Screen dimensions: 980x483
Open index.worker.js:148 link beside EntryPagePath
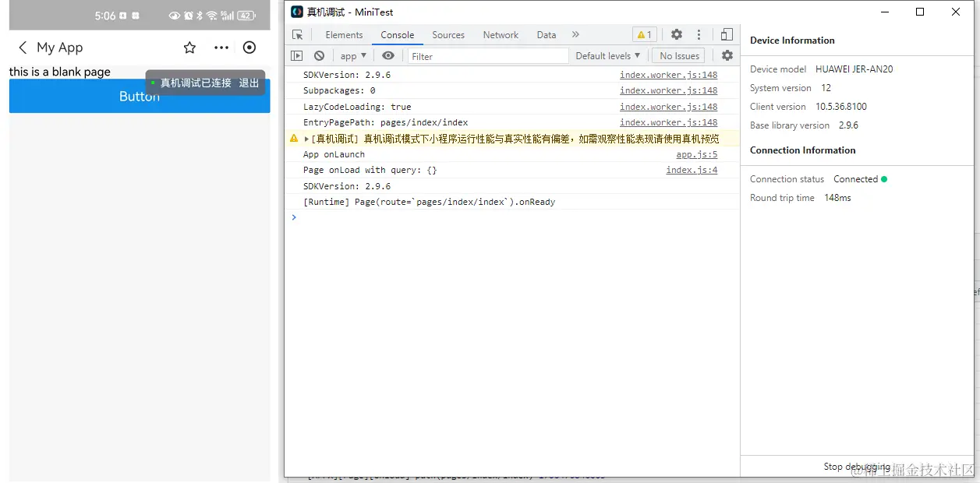pyautogui.click(x=668, y=123)
